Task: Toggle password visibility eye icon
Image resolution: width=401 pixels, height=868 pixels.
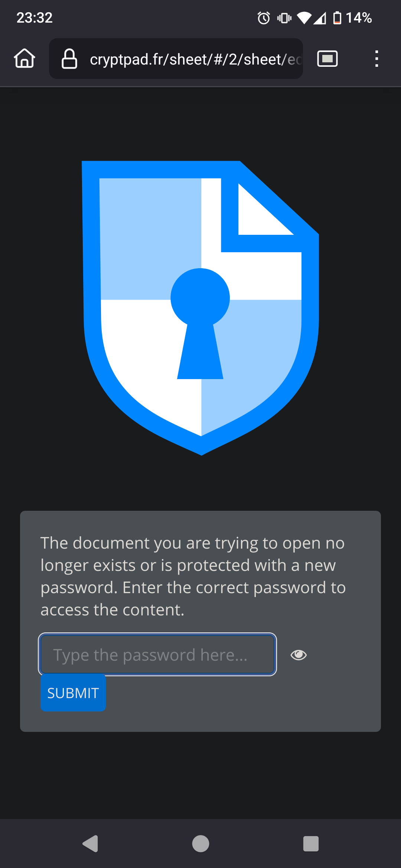Action: [x=299, y=655]
